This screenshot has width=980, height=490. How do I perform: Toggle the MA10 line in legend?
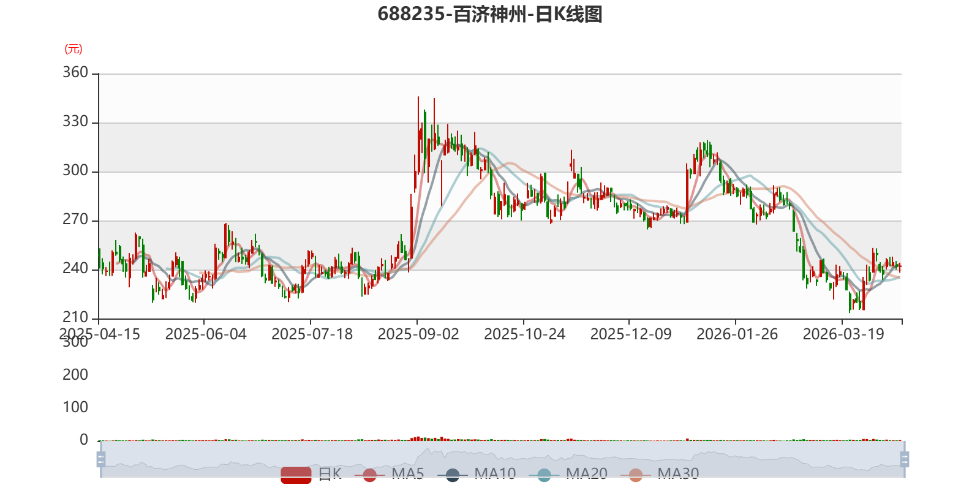[477, 475]
